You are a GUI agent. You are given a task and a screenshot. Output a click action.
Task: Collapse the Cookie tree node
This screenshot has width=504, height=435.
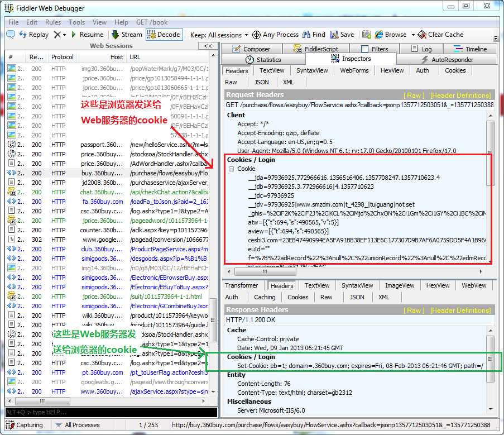pyautogui.click(x=231, y=169)
